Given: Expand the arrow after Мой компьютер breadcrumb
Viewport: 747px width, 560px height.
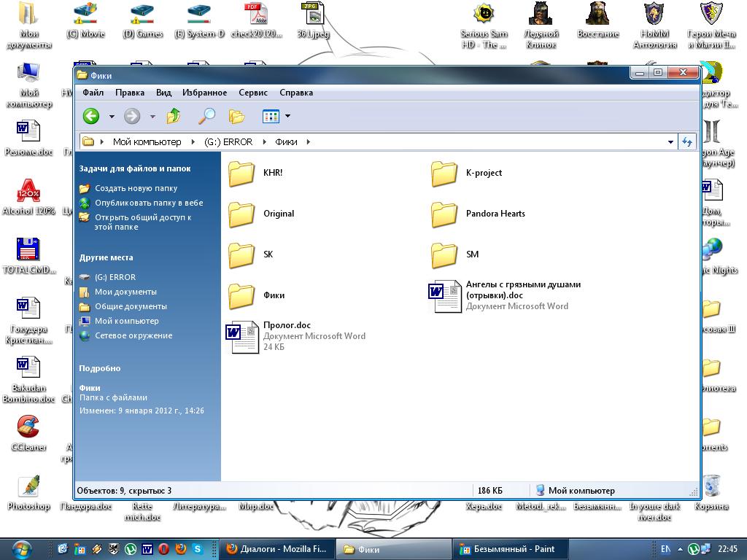Looking at the screenshot, I should [193, 142].
